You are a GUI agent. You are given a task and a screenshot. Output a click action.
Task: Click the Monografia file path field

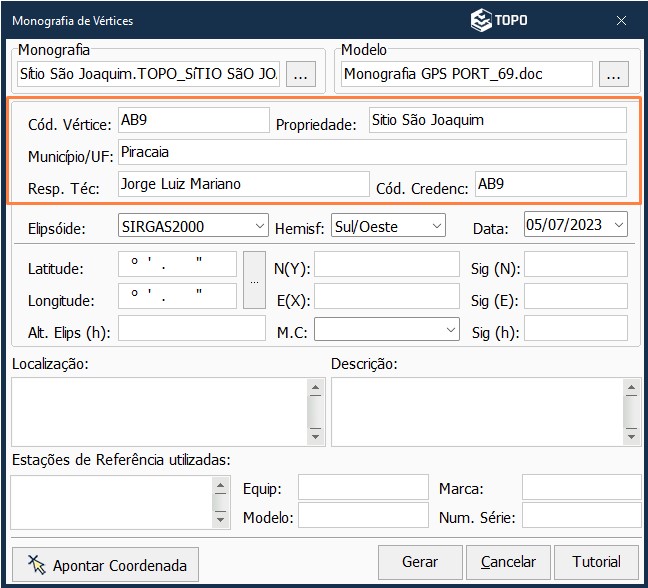[x=148, y=74]
